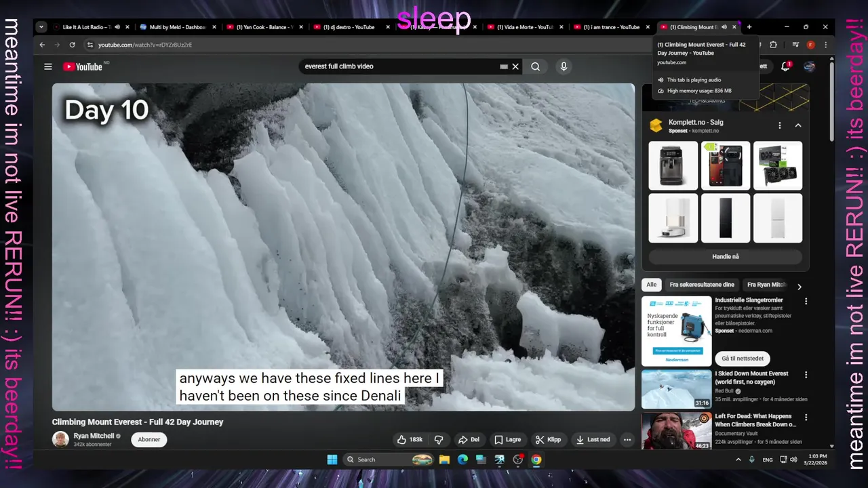The image size is (868, 488).
Task: Open Left For Dead video thumbnail
Action: [x=677, y=431]
